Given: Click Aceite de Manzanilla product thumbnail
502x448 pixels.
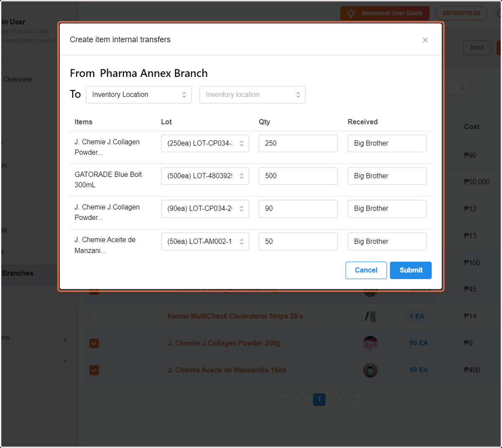Looking at the screenshot, I should 370,370.
